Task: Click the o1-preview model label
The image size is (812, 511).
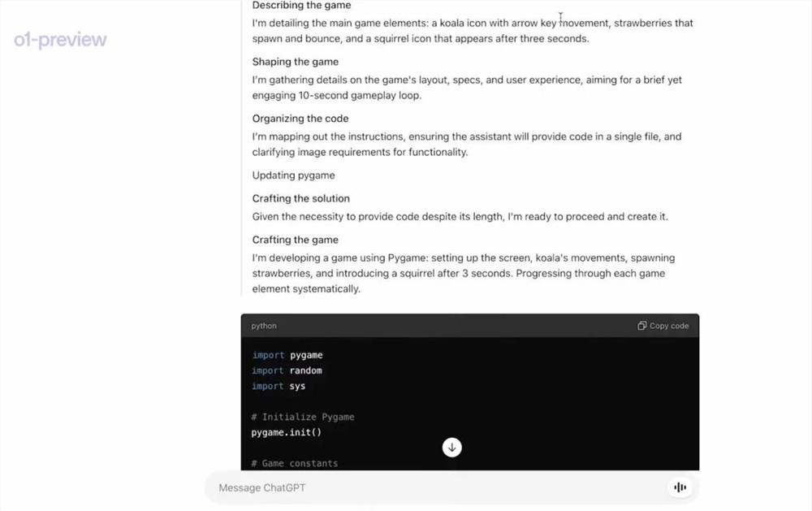Action: click(60, 40)
